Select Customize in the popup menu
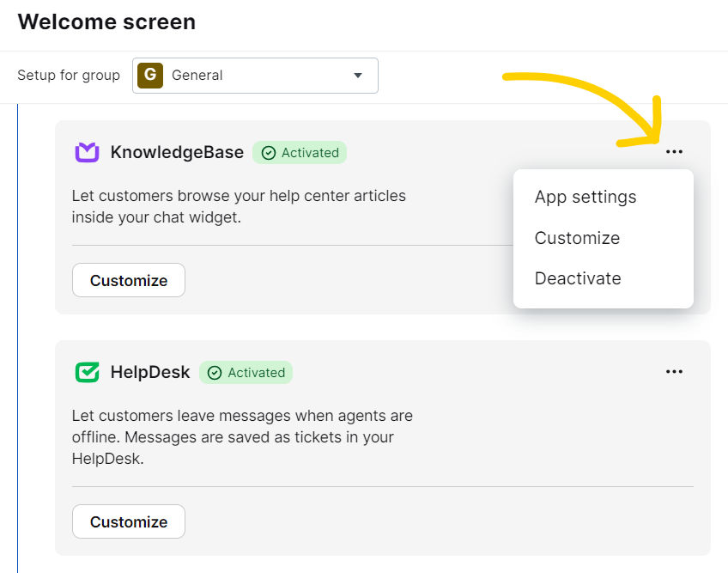Viewport: 728px width, 573px height. 577,238
